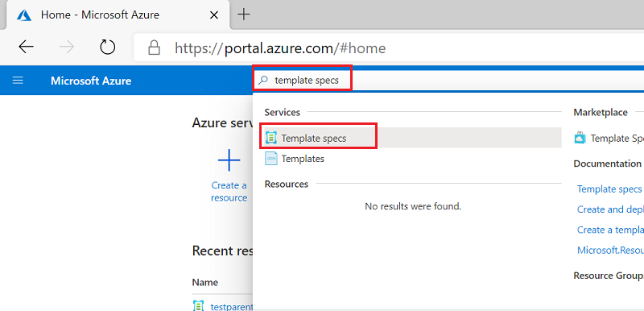Image resolution: width=644 pixels, height=311 pixels.
Task: Click the address bar URL
Action: coord(280,48)
